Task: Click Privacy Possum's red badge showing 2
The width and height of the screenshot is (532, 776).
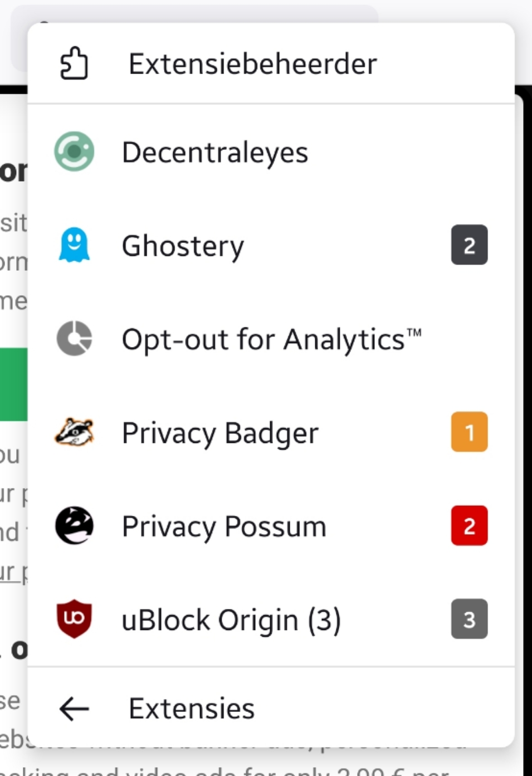Action: point(469,525)
